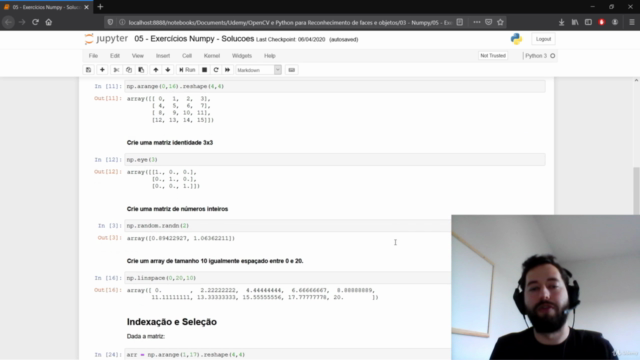This screenshot has width=640, height=360.
Task: Open the cell type Markdown dropdown
Action: 258,70
